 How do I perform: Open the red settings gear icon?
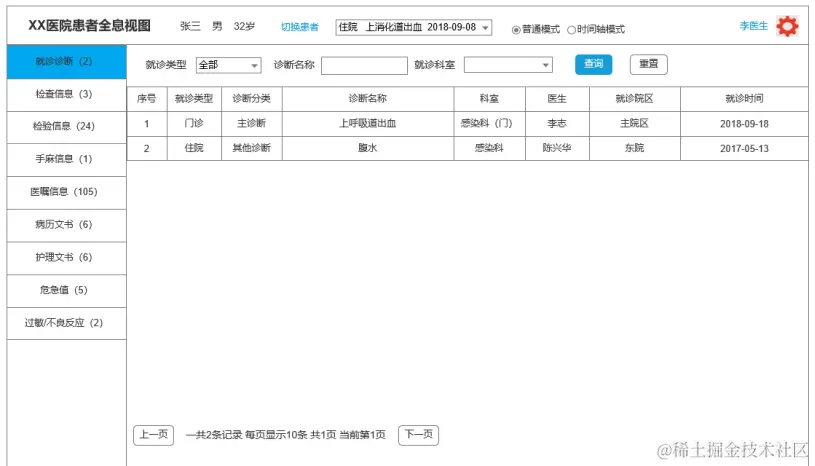[787, 26]
